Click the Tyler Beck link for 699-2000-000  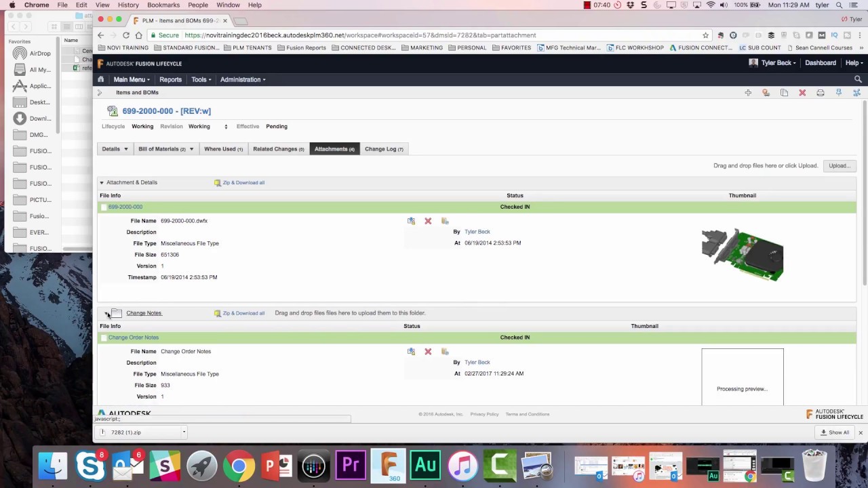coord(477,232)
